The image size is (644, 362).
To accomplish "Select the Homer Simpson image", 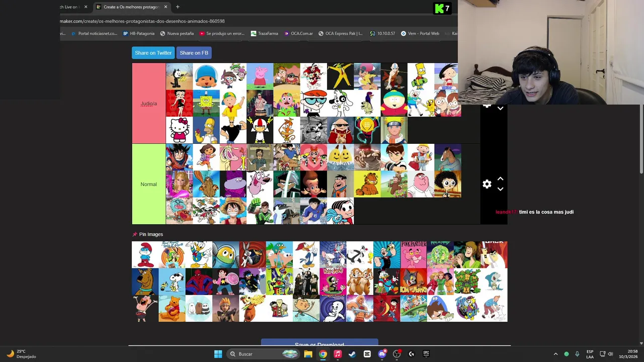I will [206, 130].
